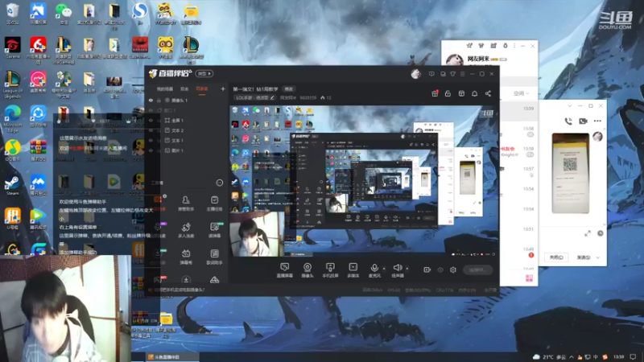This screenshot has height=362, width=644.
Task: Open the settings gear in the companion bottom bar
Action: pyautogui.click(x=453, y=269)
